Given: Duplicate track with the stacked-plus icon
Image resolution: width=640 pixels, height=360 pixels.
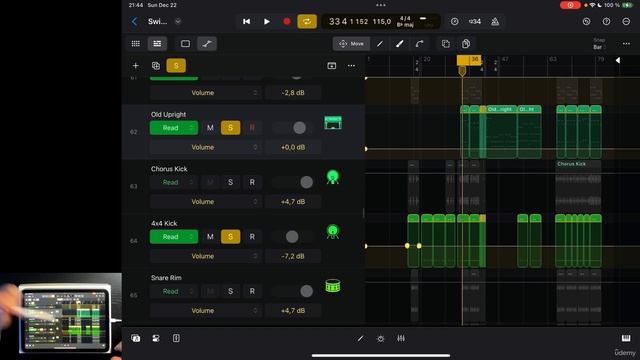Looking at the screenshot, I should [156, 66].
